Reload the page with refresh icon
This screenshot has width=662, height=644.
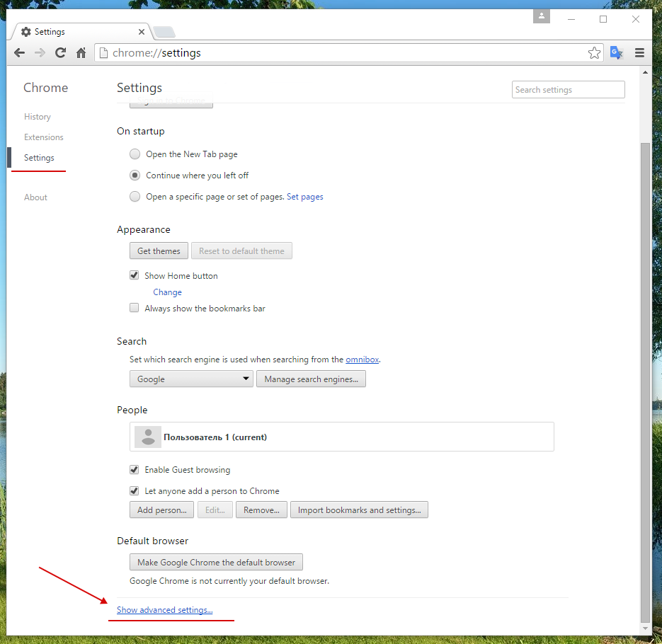pos(61,53)
